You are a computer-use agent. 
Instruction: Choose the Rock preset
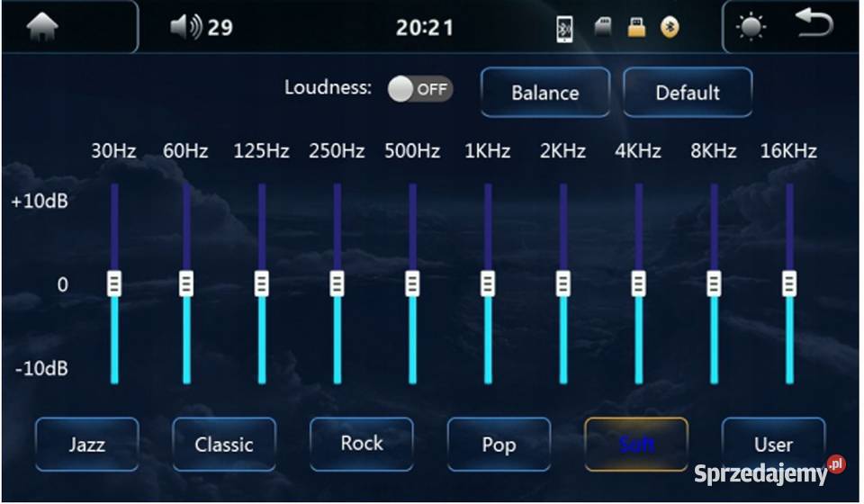coord(362,444)
